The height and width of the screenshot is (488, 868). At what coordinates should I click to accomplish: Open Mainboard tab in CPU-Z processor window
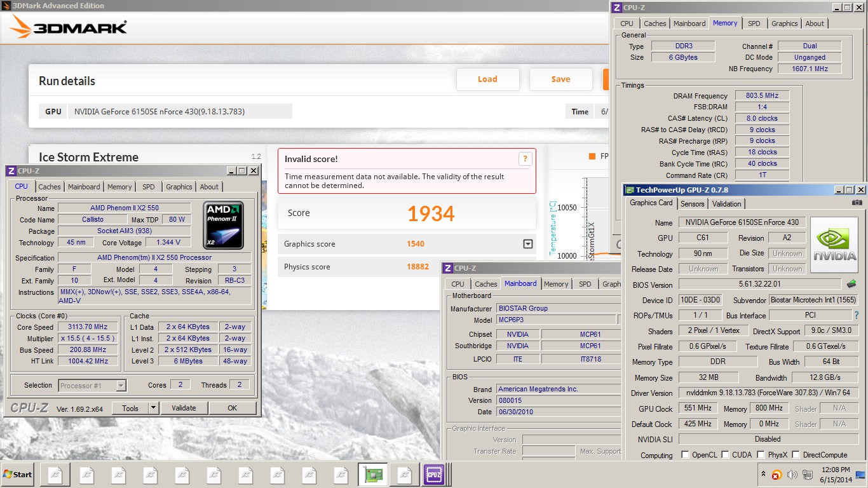pyautogui.click(x=84, y=187)
